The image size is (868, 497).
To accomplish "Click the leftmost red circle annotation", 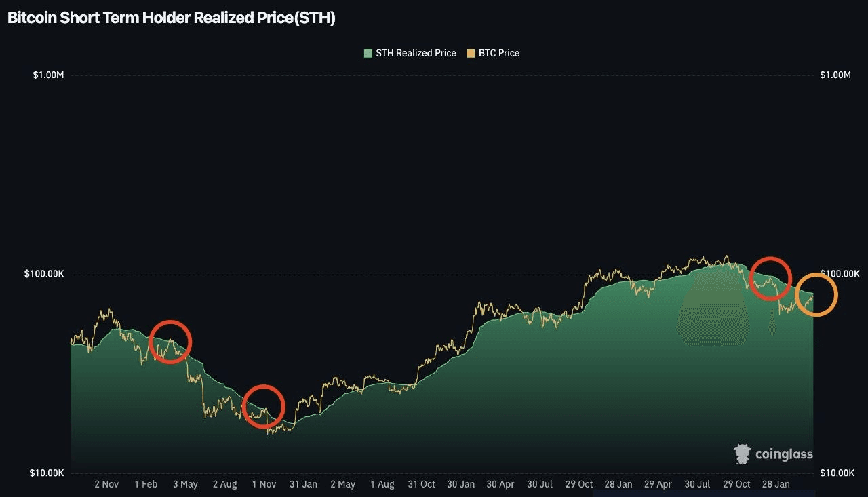I will click(170, 342).
